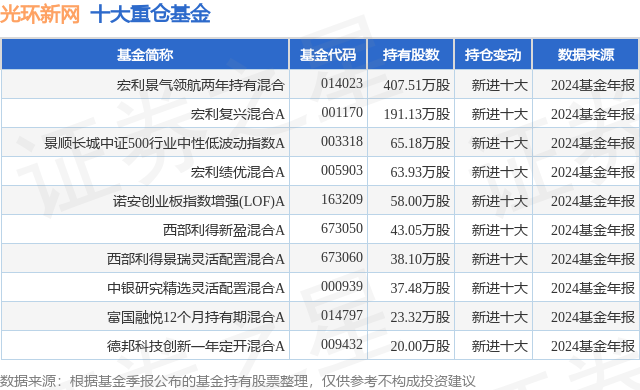Click the 持有股数 column header
The image size is (640, 390).
[411, 55]
